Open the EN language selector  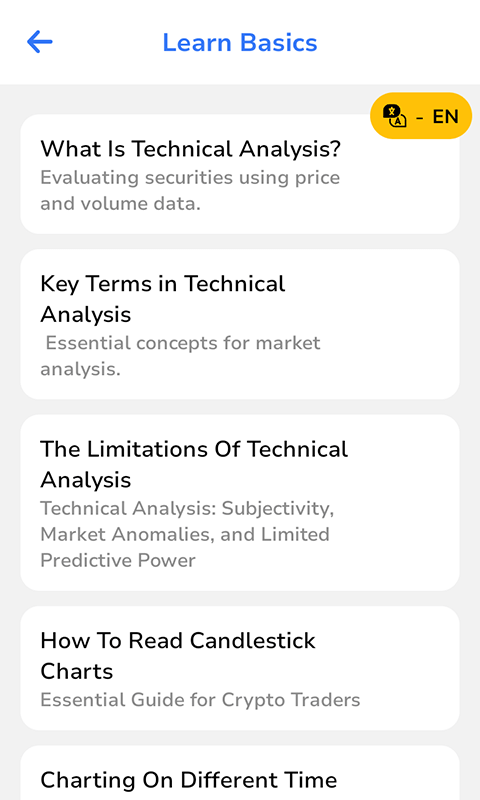421,116
